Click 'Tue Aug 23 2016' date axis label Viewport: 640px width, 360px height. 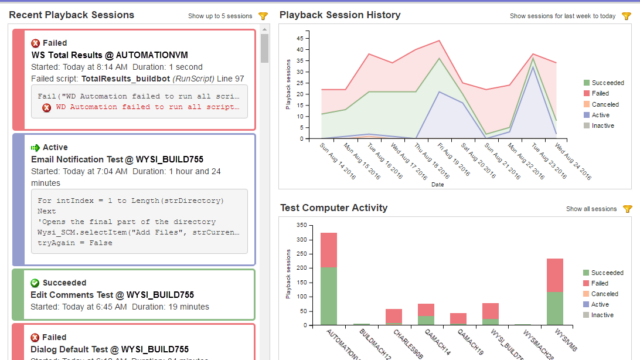549,161
